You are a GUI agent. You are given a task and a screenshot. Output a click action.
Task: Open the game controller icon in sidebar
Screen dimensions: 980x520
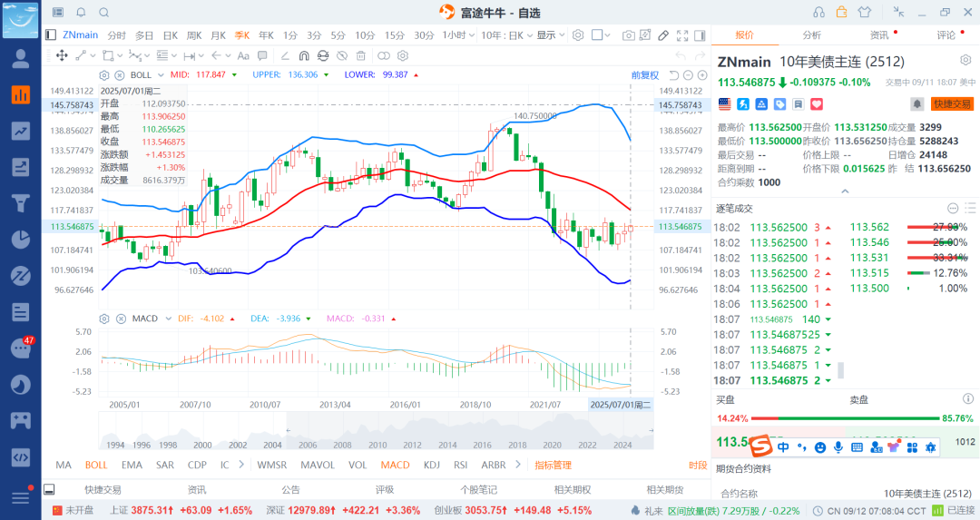[21, 420]
